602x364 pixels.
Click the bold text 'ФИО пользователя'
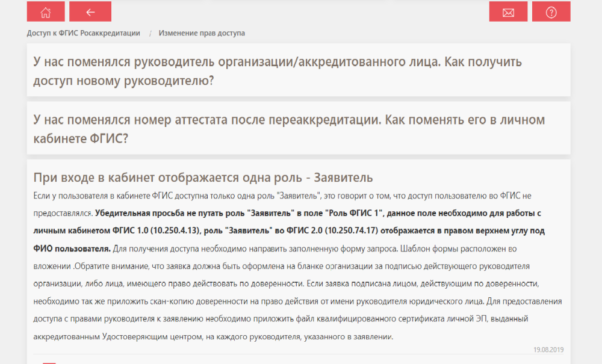pos(72,248)
